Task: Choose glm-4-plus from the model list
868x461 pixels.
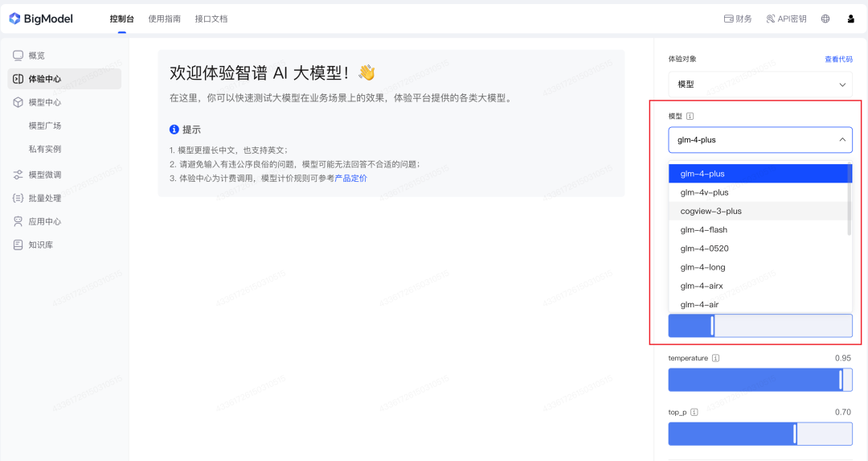Action: [759, 174]
